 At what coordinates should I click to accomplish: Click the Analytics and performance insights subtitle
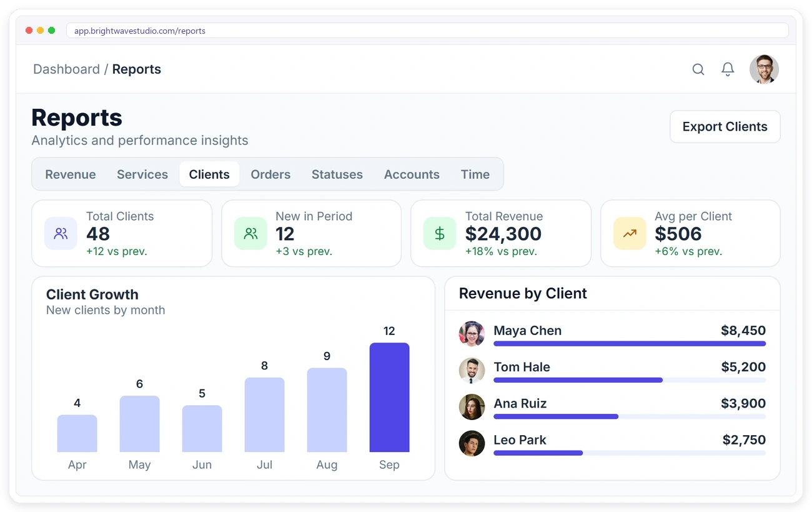[x=140, y=141]
